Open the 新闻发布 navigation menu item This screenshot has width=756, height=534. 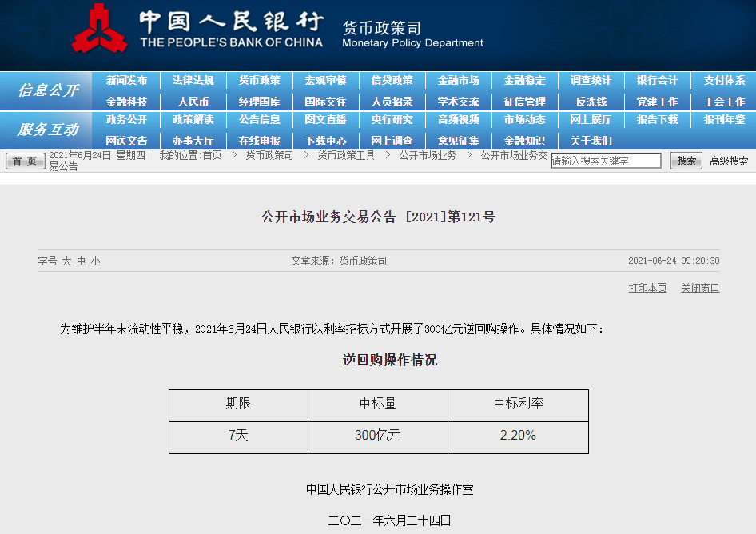click(x=126, y=81)
